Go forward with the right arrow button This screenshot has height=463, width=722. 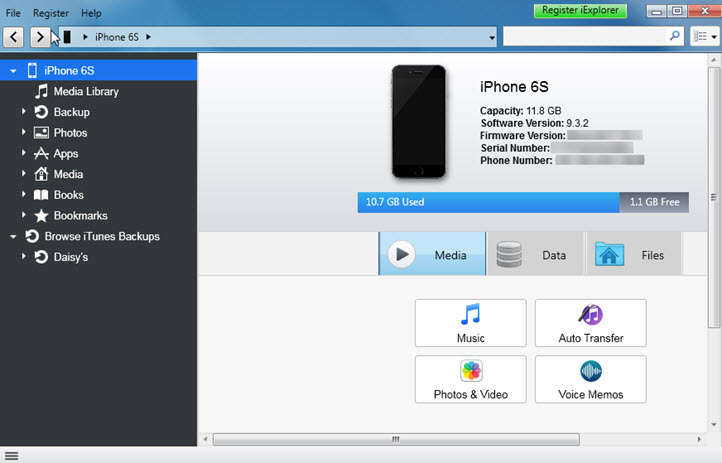coord(40,37)
